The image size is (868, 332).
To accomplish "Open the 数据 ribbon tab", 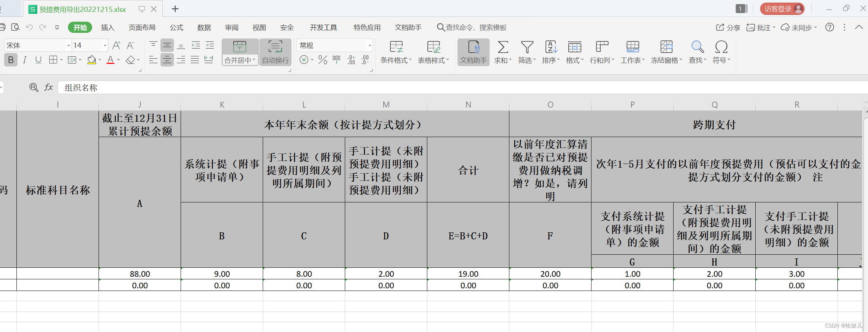I will click(204, 27).
